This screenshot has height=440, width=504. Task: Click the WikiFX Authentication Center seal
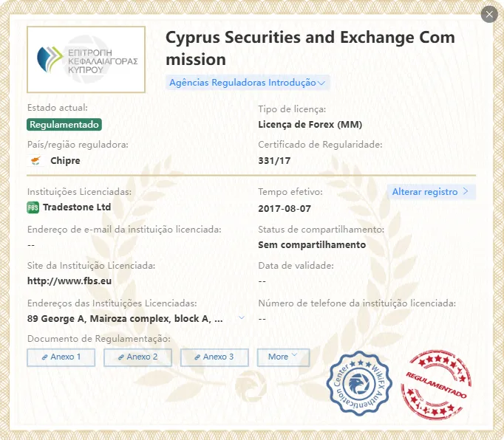[x=359, y=383]
